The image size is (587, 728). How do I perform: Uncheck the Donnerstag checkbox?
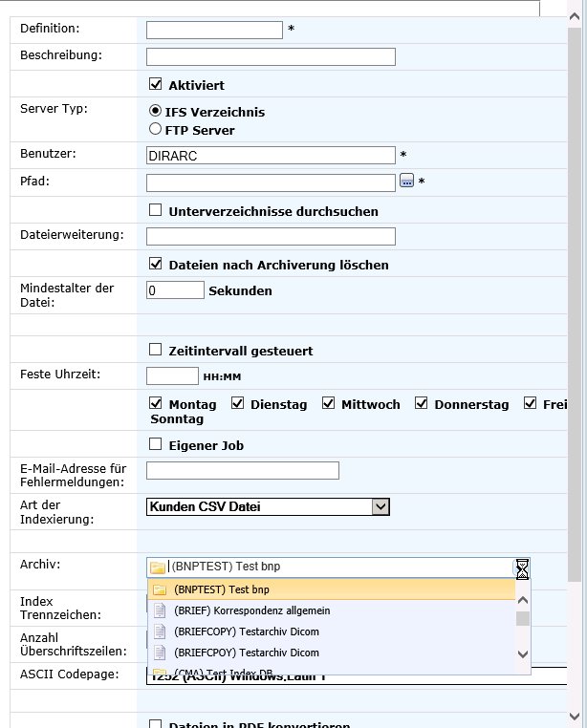[421, 403]
